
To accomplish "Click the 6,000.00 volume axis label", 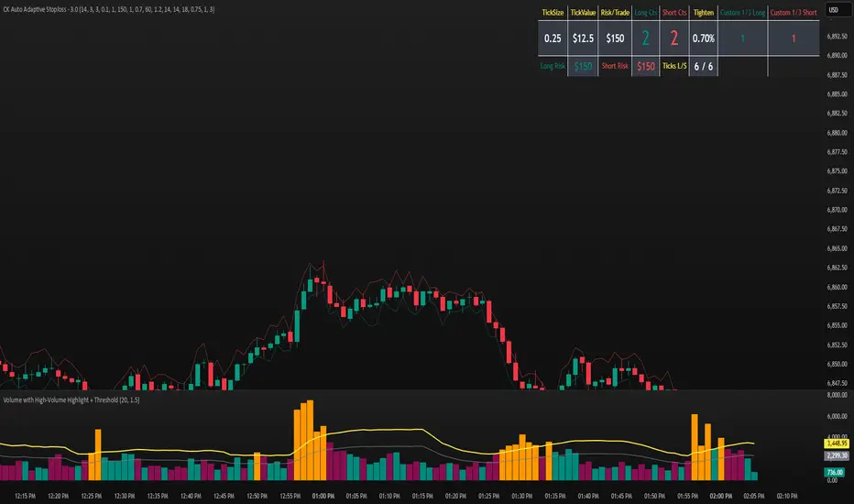I will pos(838,416).
